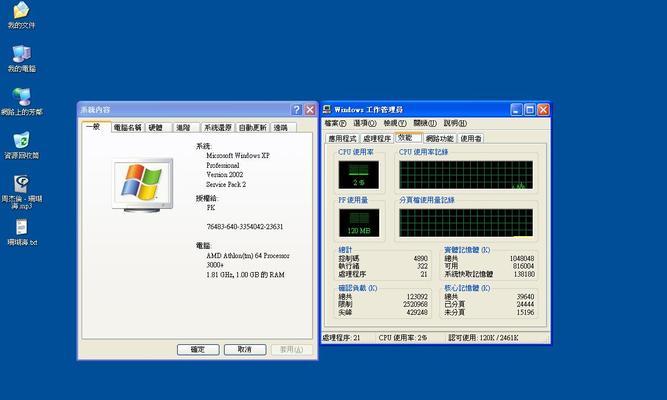Go to the 自動更新 tab
The image size is (667, 400).
(252, 128)
